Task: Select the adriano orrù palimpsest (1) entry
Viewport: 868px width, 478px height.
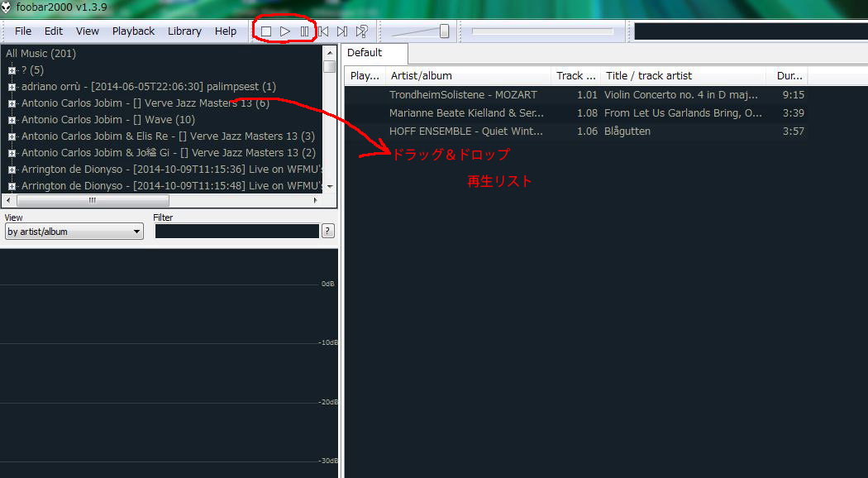Action: 148,86
